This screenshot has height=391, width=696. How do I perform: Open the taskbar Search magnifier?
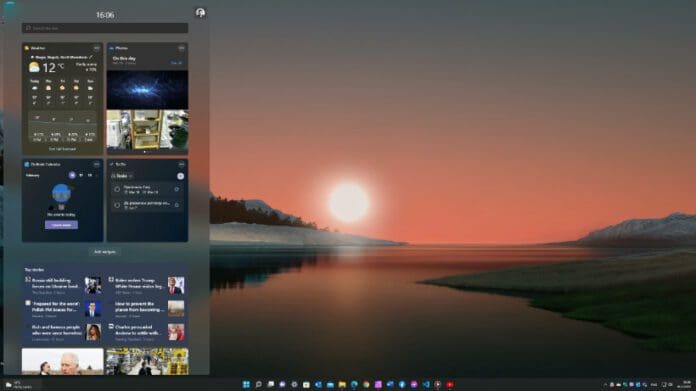(258, 384)
